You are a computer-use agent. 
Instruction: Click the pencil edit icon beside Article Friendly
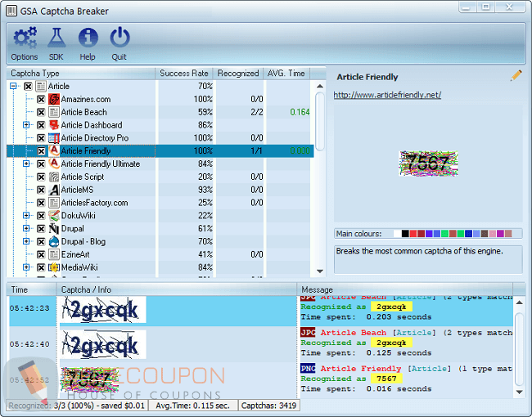pyautogui.click(x=516, y=75)
